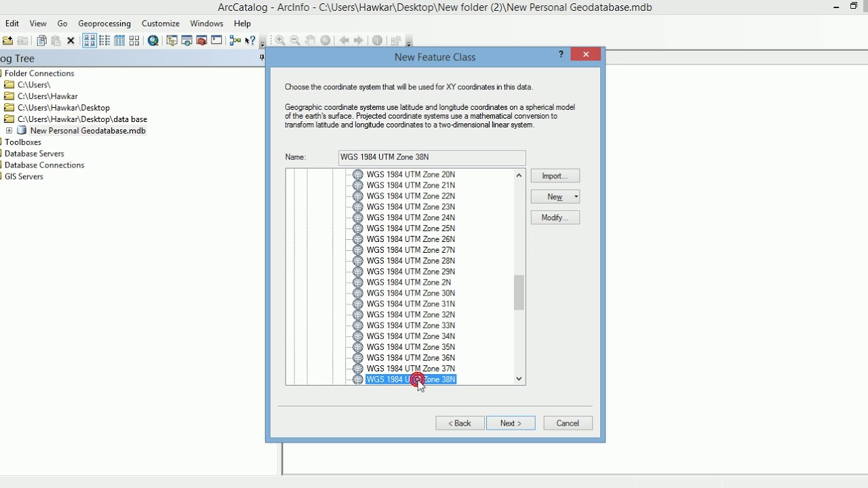The image size is (868, 488).
Task: Click the Go Forward extent arrow
Action: pos(359,41)
